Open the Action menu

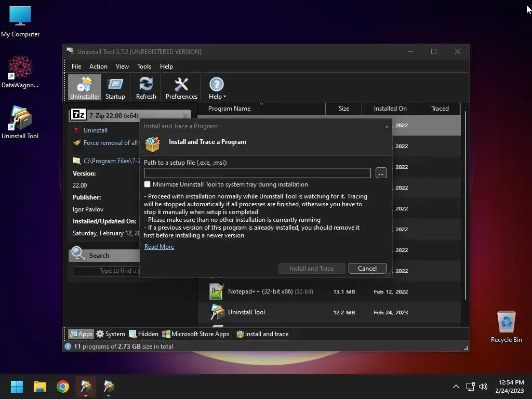point(98,66)
